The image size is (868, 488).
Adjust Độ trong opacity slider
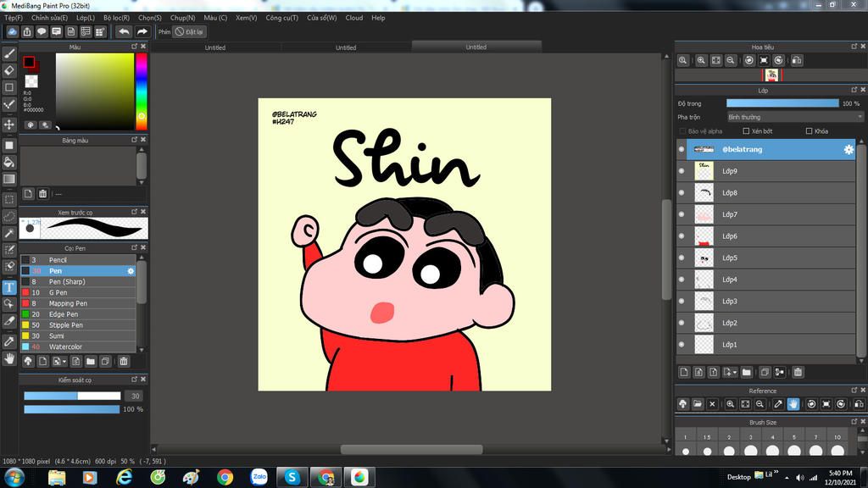click(x=782, y=103)
